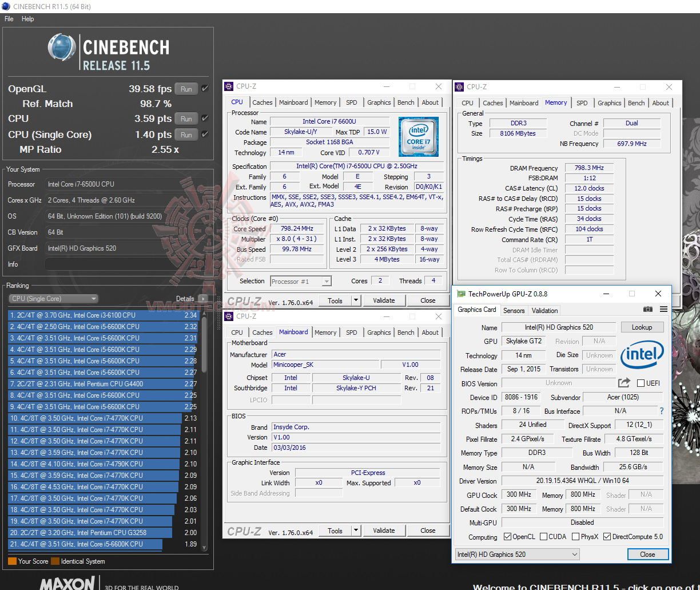The height and width of the screenshot is (590, 700).
Task: Open the ranking type dropdown CPU (Single Core)
Action: (x=53, y=299)
